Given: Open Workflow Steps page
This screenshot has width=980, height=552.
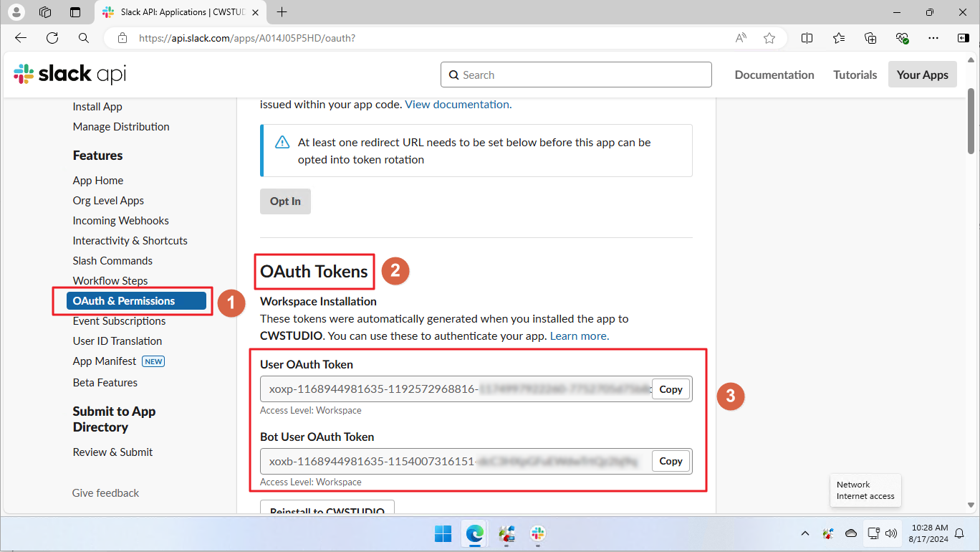Looking at the screenshot, I should point(110,281).
